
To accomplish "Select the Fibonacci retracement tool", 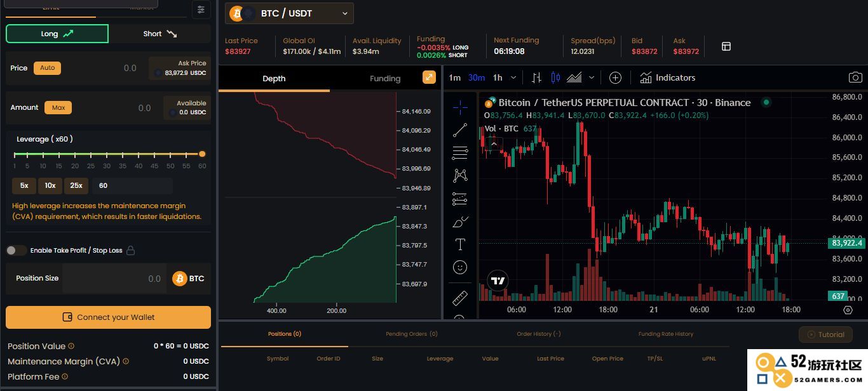I will [x=460, y=152].
